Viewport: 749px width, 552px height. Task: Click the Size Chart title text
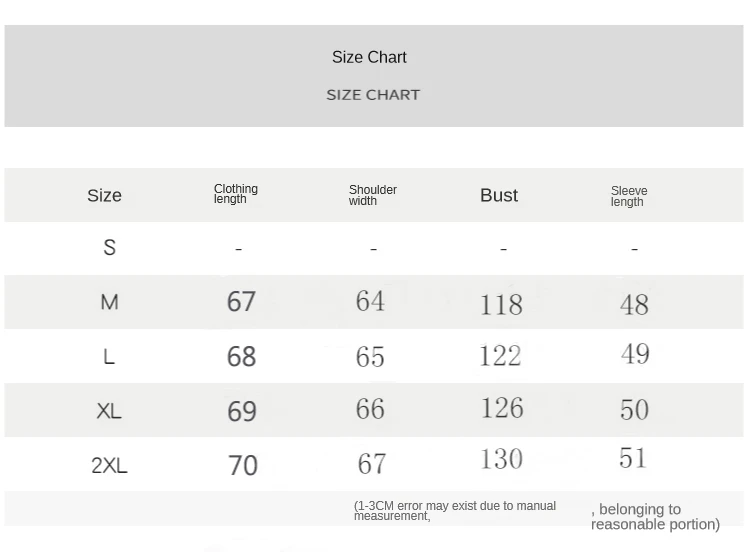pos(369,57)
